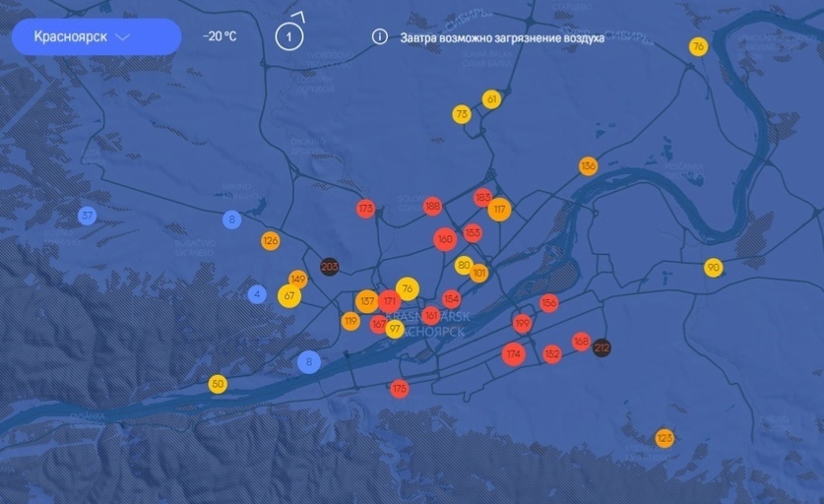
Task: Click the blue air sensor marker 37
Action: 88,216
